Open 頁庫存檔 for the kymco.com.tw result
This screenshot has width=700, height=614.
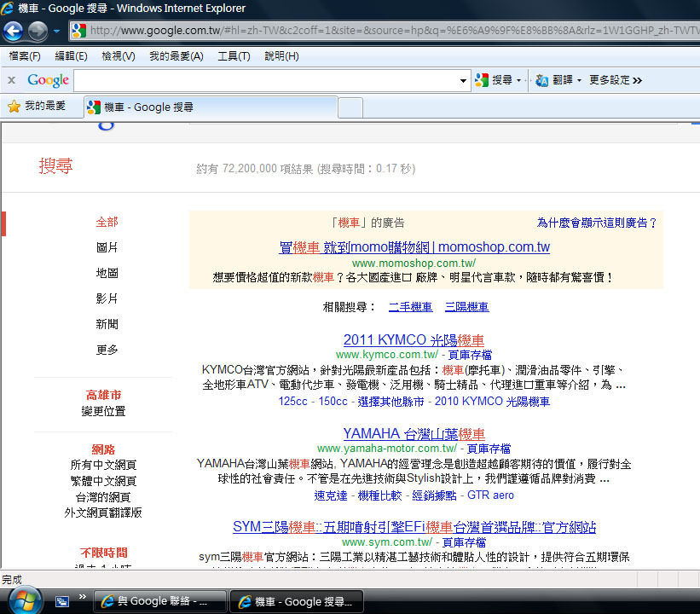point(470,355)
